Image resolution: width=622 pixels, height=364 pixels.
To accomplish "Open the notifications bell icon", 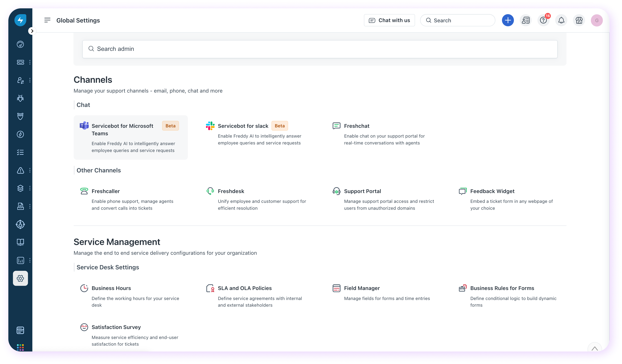I will (x=561, y=20).
